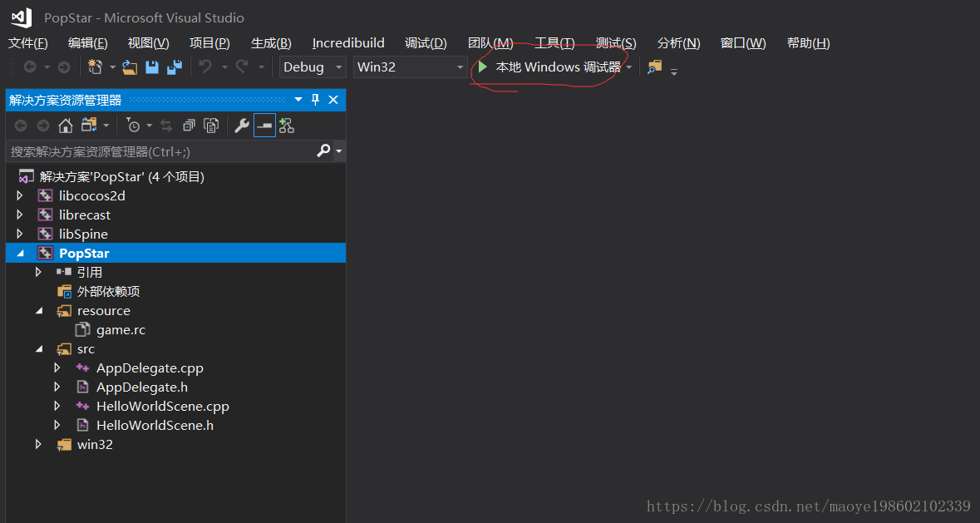Open the Pending Changes Filter dropdown arrow
The height and width of the screenshot is (523, 980).
(x=150, y=126)
